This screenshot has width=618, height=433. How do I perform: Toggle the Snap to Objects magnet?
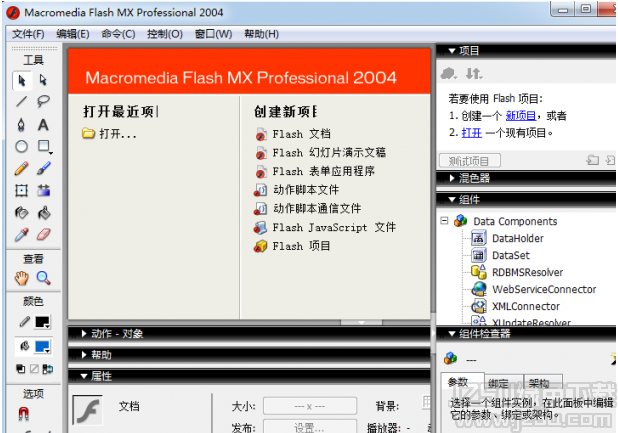point(24,414)
